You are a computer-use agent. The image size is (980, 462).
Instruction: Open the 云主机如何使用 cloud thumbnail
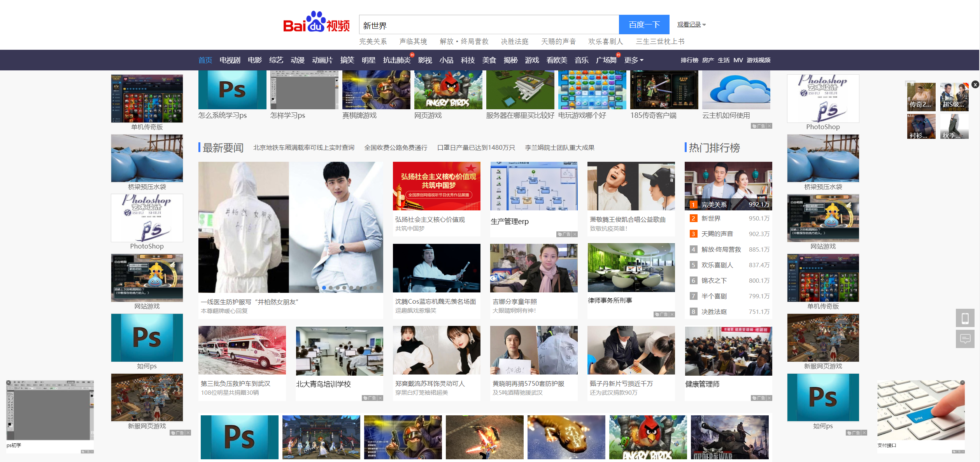tap(736, 90)
